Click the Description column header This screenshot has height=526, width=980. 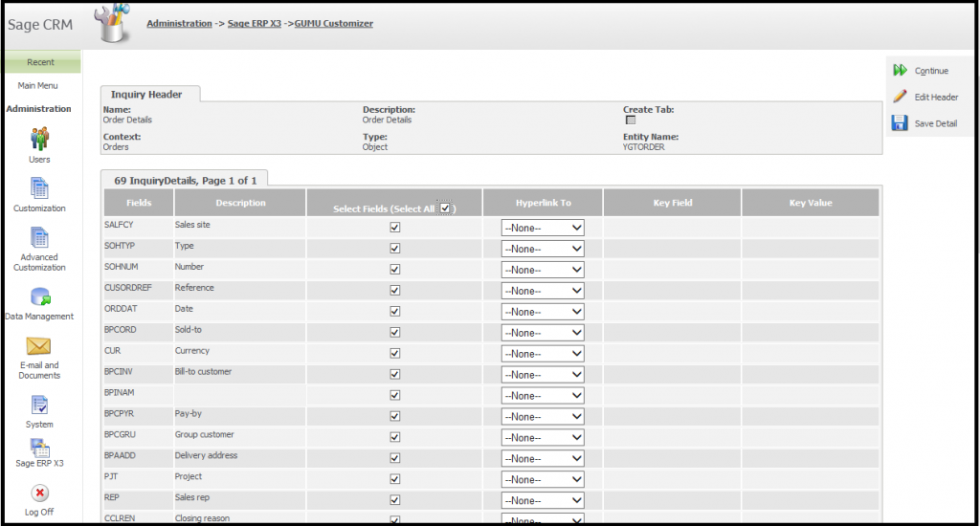tap(240, 203)
